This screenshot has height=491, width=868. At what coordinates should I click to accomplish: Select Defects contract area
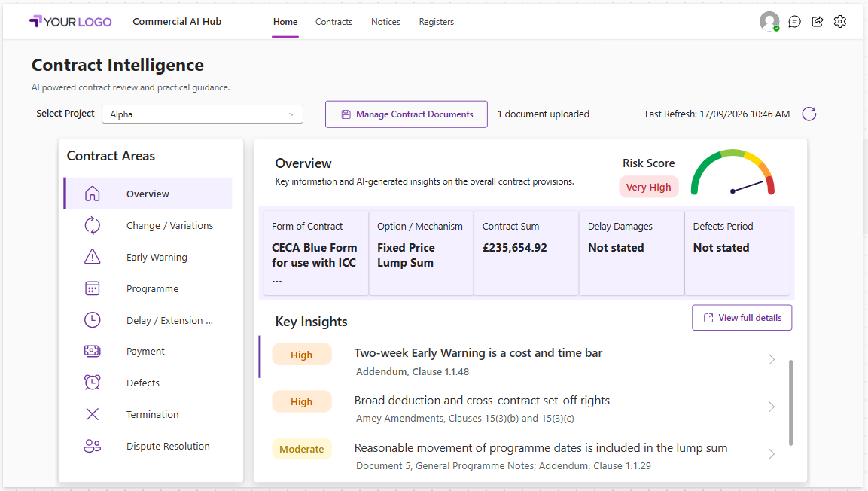(x=148, y=383)
